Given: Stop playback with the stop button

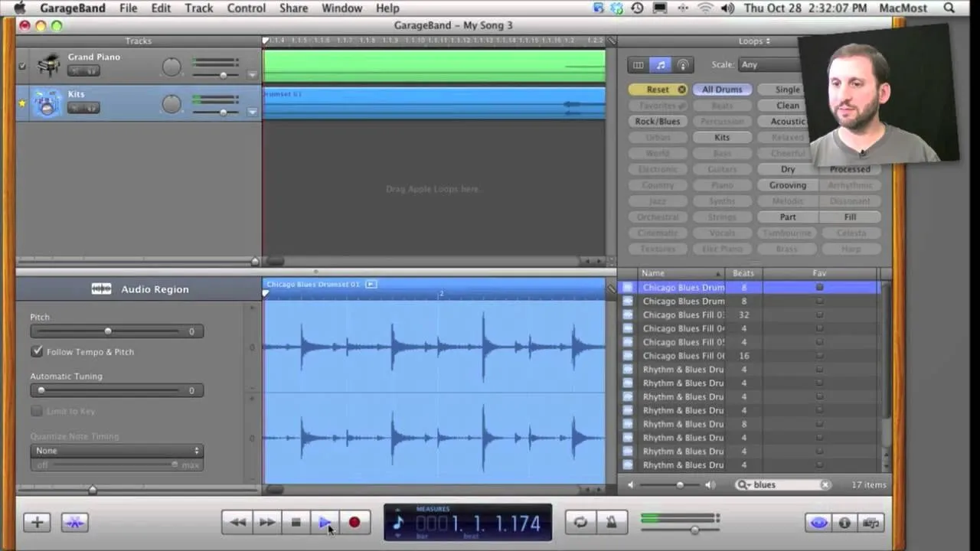Looking at the screenshot, I should [296, 522].
